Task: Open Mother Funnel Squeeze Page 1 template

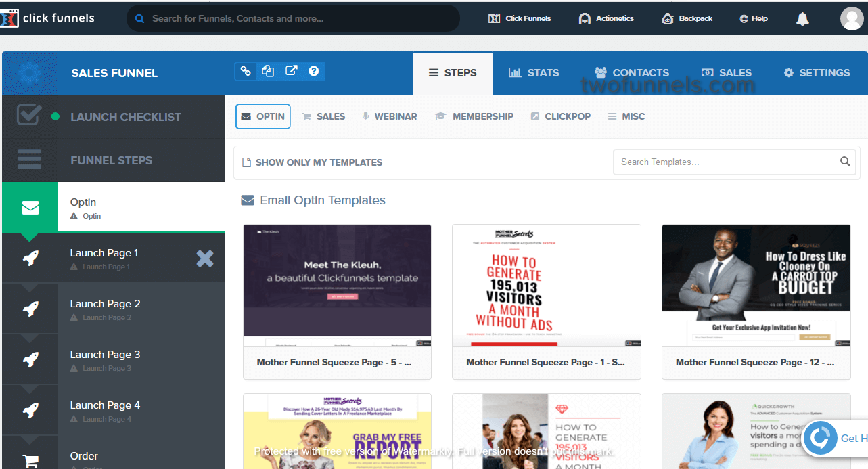Action: point(547,285)
